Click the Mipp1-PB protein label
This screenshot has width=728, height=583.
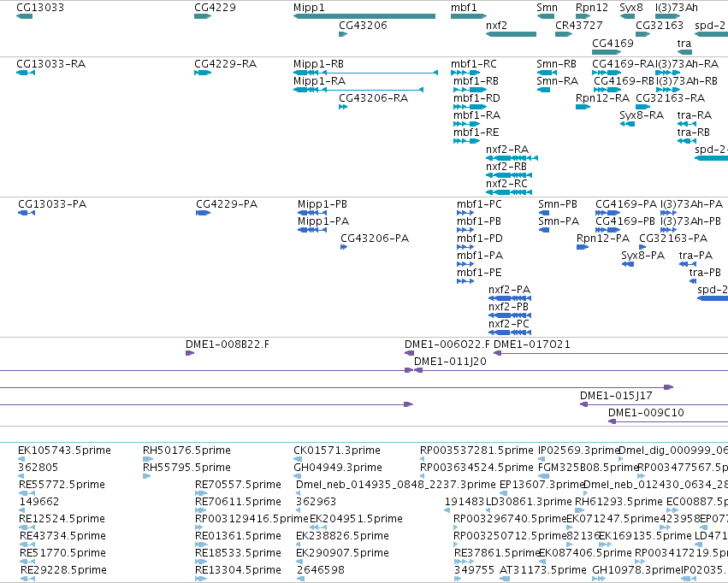[323, 204]
